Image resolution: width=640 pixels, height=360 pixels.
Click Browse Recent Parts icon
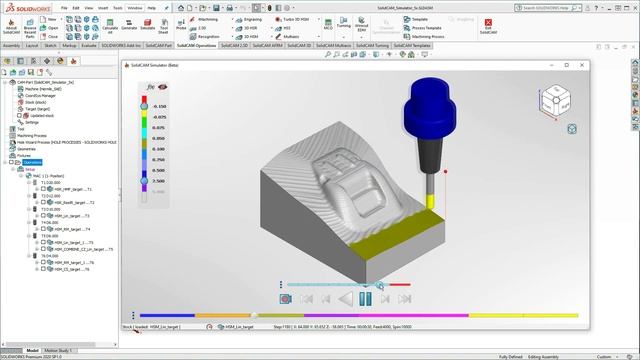tap(30, 28)
